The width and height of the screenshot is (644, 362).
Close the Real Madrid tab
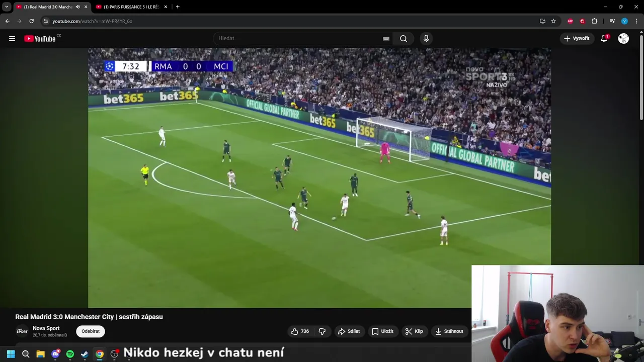click(86, 7)
